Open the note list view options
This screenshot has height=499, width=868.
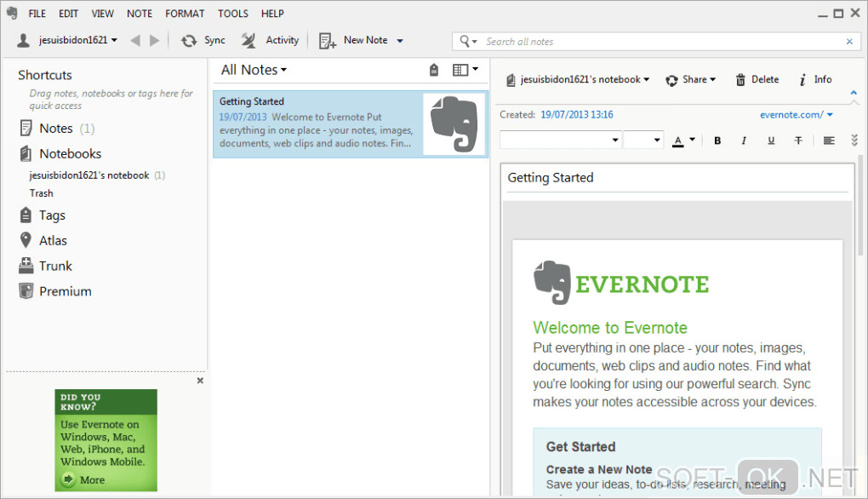click(x=465, y=70)
